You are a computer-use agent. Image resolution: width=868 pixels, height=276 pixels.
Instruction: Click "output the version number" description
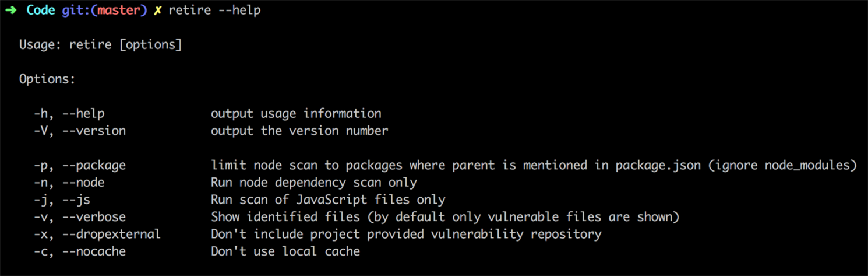pos(299,131)
